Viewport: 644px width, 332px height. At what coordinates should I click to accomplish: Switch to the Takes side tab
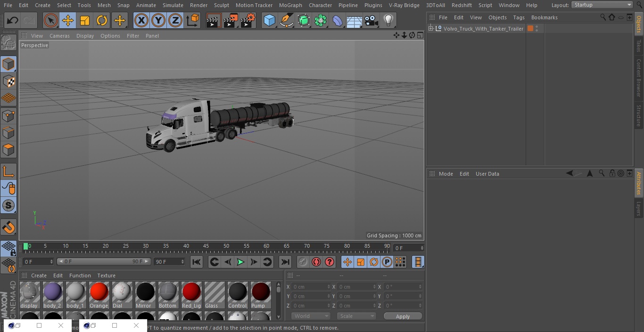639,46
